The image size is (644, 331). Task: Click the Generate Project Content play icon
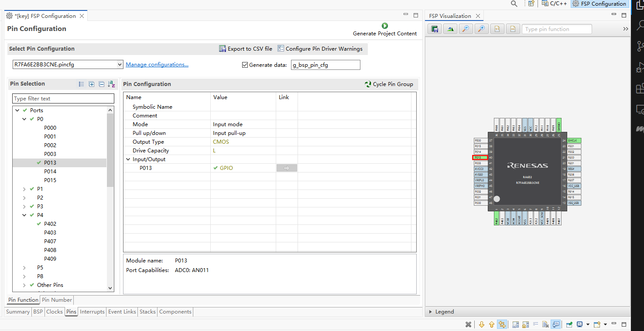coord(384,26)
